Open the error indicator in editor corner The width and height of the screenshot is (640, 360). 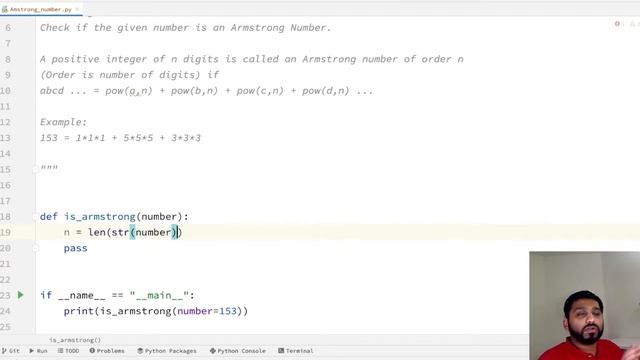[x=617, y=24]
